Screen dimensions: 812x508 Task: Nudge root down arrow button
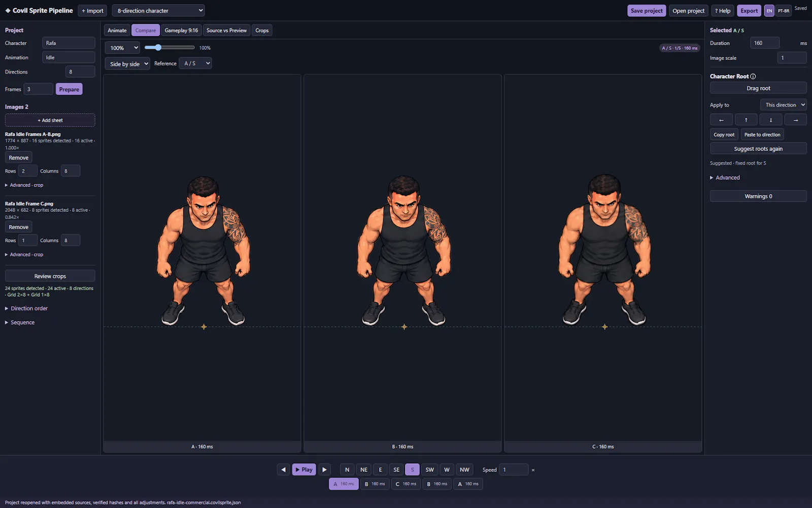pos(771,120)
